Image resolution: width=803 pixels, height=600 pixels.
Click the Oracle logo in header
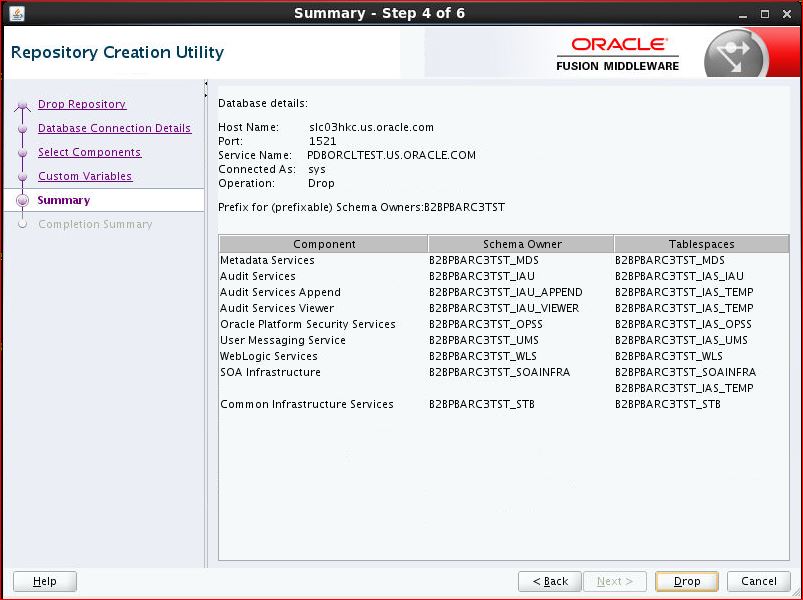click(x=620, y=44)
